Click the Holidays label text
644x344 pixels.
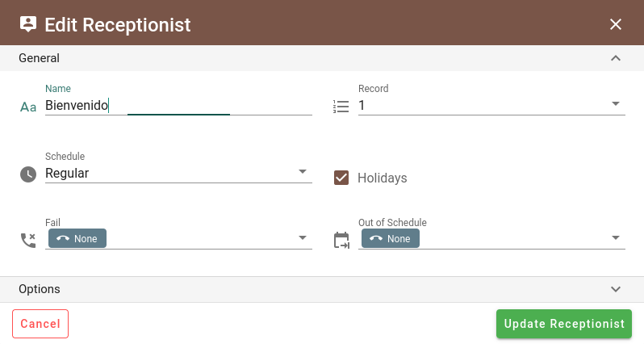point(382,178)
